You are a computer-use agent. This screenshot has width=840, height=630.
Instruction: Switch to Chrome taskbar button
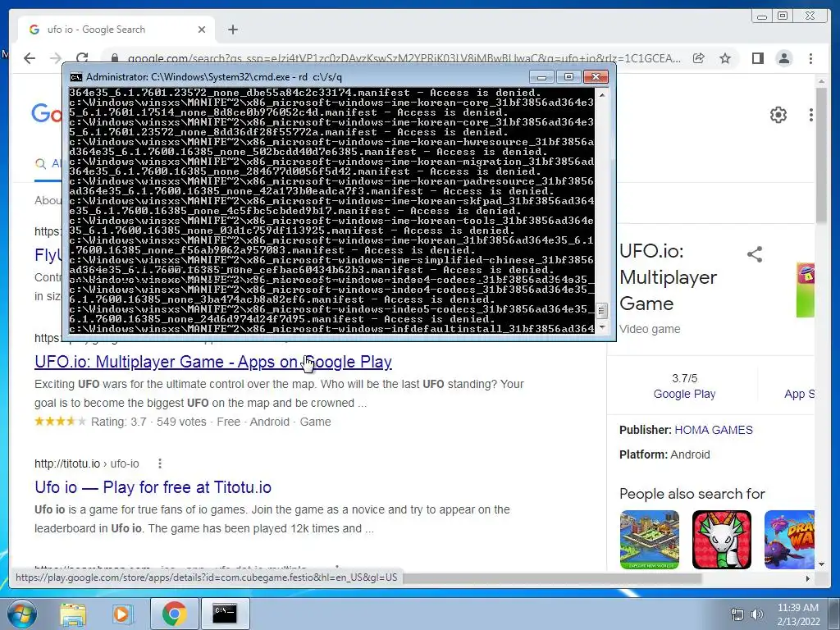174,614
